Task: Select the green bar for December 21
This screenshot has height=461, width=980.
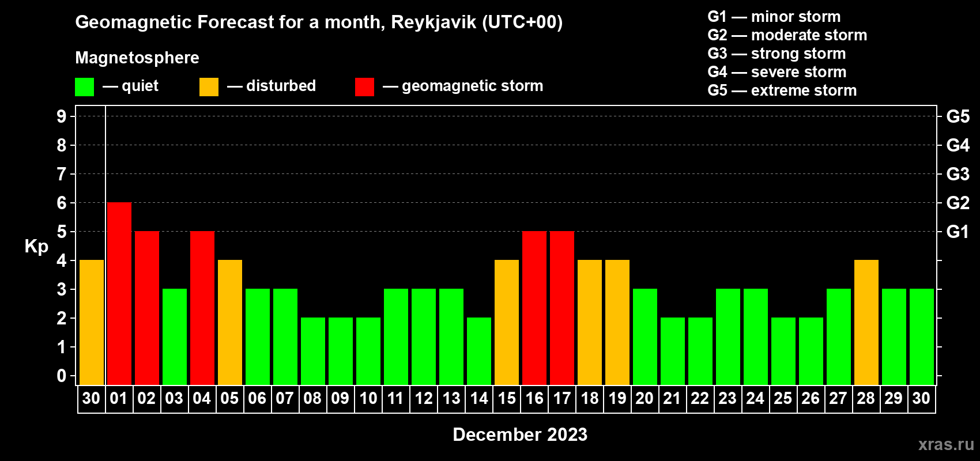Action: [x=673, y=351]
